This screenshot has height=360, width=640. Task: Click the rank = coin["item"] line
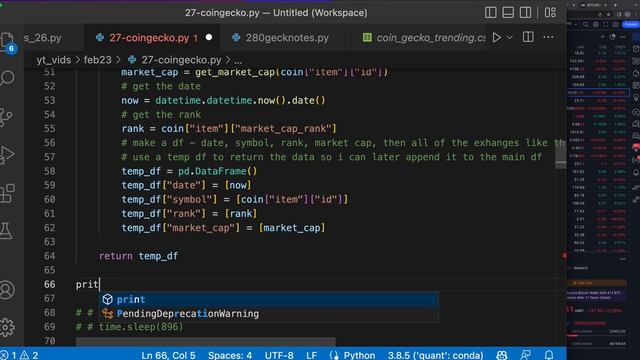click(229, 129)
